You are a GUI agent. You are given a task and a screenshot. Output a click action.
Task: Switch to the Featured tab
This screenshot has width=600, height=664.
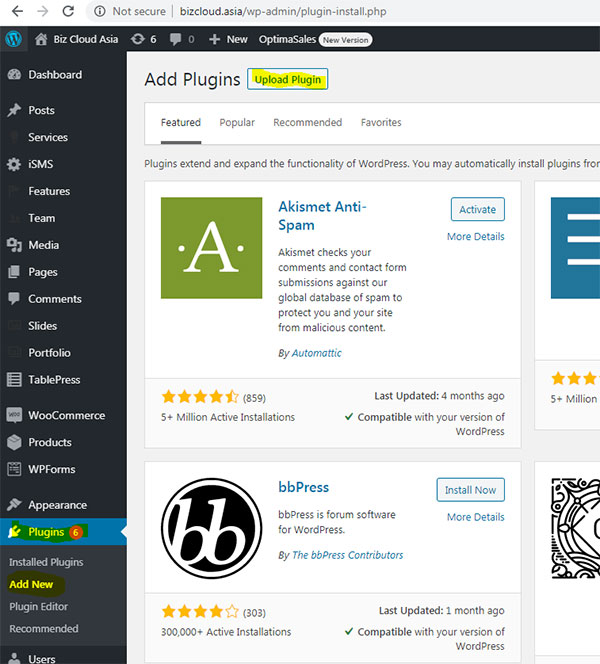tap(181, 122)
